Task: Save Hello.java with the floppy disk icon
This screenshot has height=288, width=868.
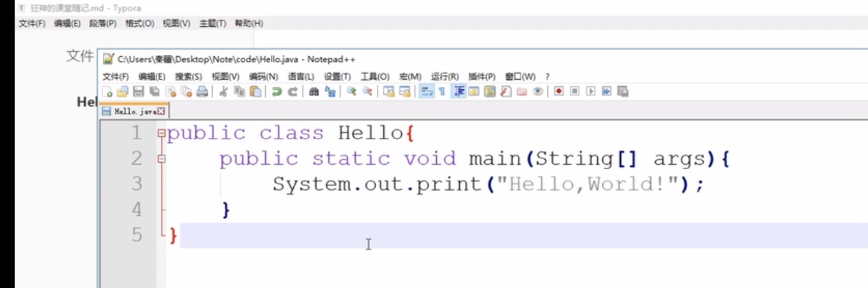Action: point(138,91)
